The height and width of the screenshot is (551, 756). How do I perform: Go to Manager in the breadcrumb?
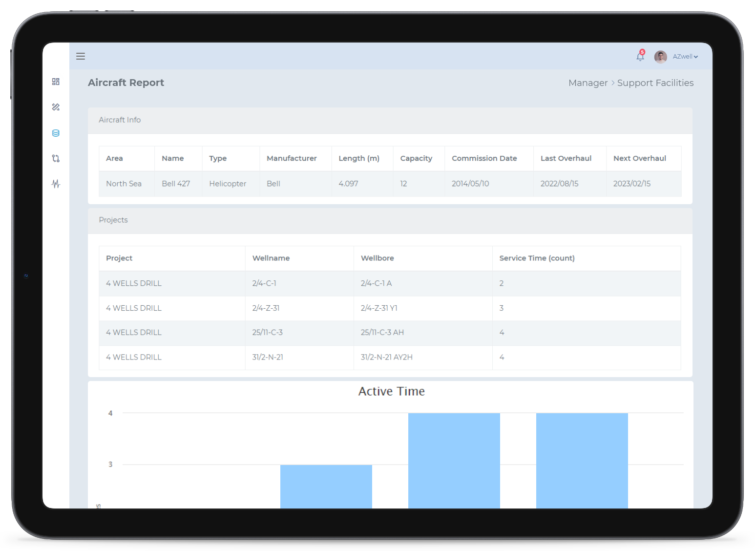click(588, 83)
